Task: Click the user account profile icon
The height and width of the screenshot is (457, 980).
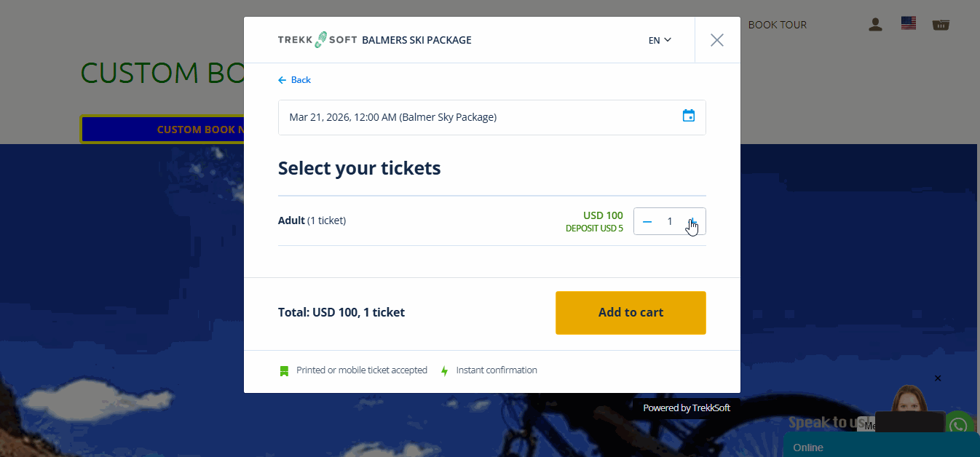Action: [875, 25]
